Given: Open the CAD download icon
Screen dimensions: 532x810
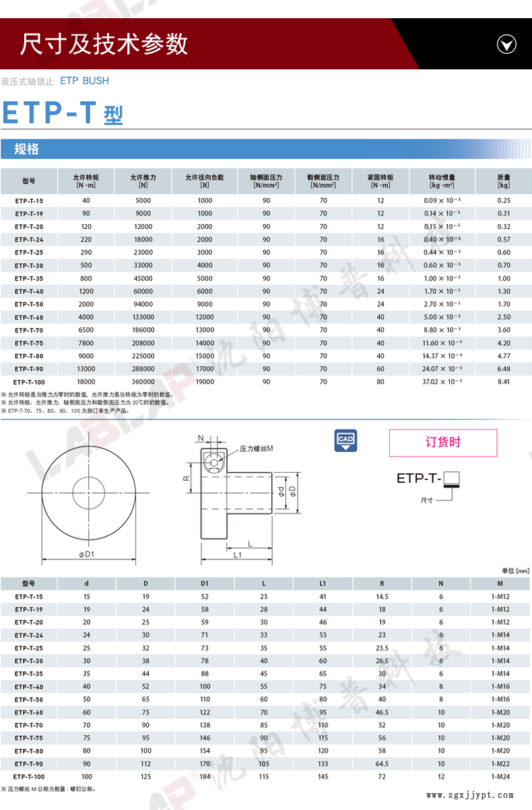Looking at the screenshot, I should click(345, 440).
